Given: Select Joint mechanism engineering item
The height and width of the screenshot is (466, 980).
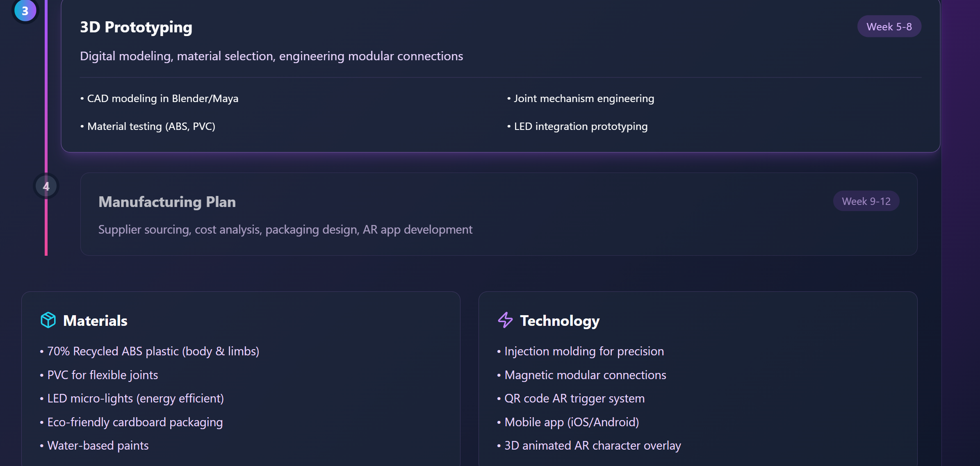Looking at the screenshot, I should [x=583, y=99].
